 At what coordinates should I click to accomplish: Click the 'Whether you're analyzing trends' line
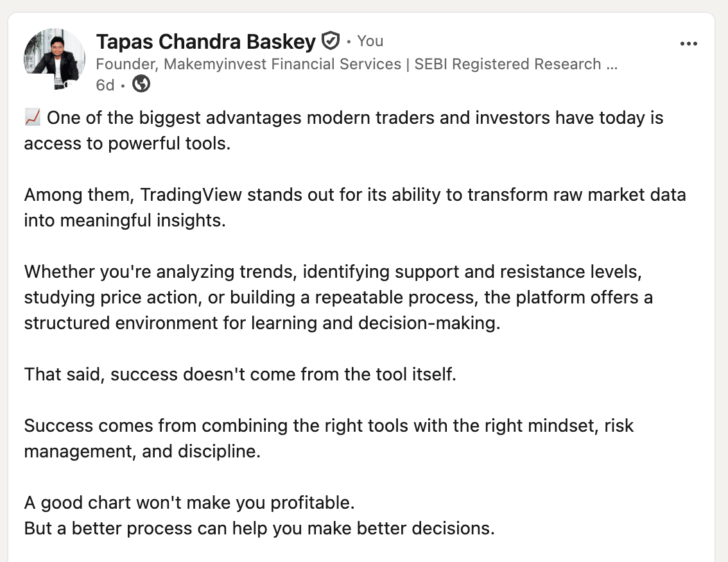333,271
